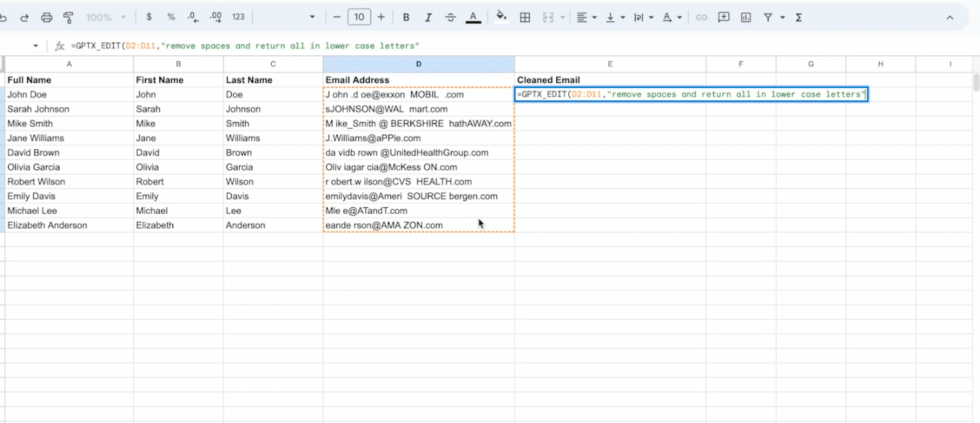
Task: Select column A header
Action: [69, 64]
